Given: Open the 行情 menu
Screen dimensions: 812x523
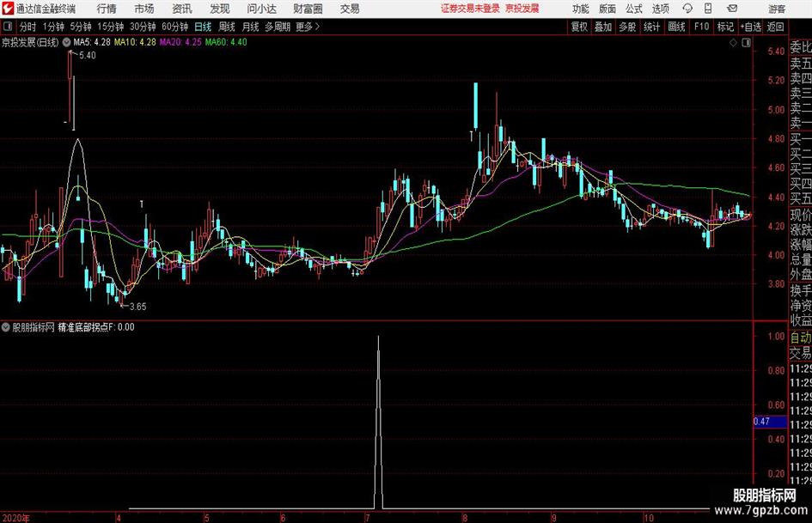Looking at the screenshot, I should pyautogui.click(x=107, y=9).
